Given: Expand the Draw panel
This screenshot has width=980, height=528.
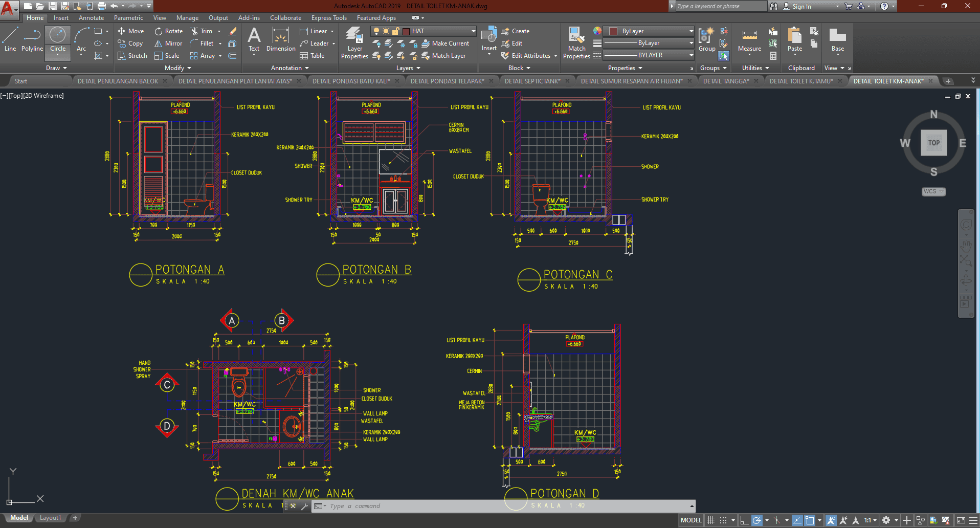Looking at the screenshot, I should 56,68.
